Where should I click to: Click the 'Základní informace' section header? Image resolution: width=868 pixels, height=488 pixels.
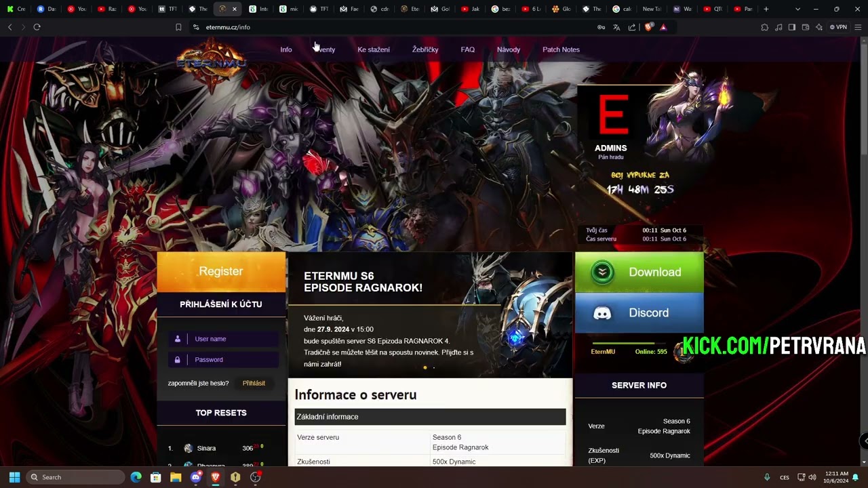pos(431,417)
